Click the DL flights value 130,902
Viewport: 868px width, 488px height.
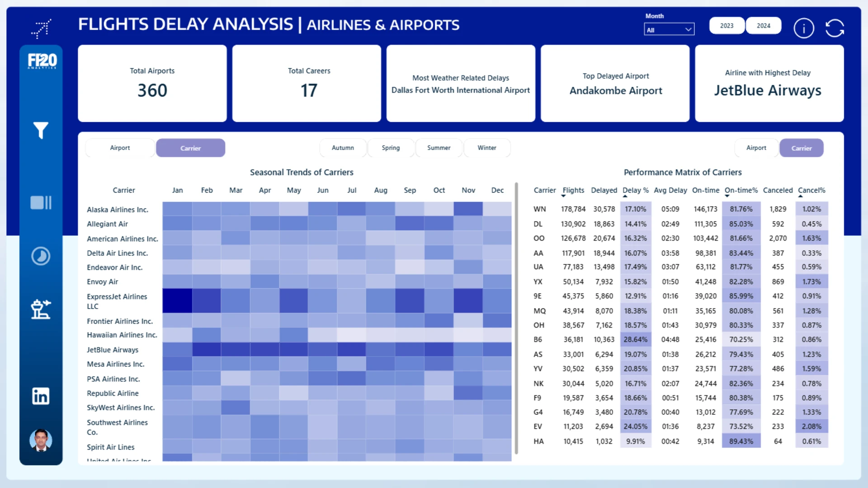573,224
